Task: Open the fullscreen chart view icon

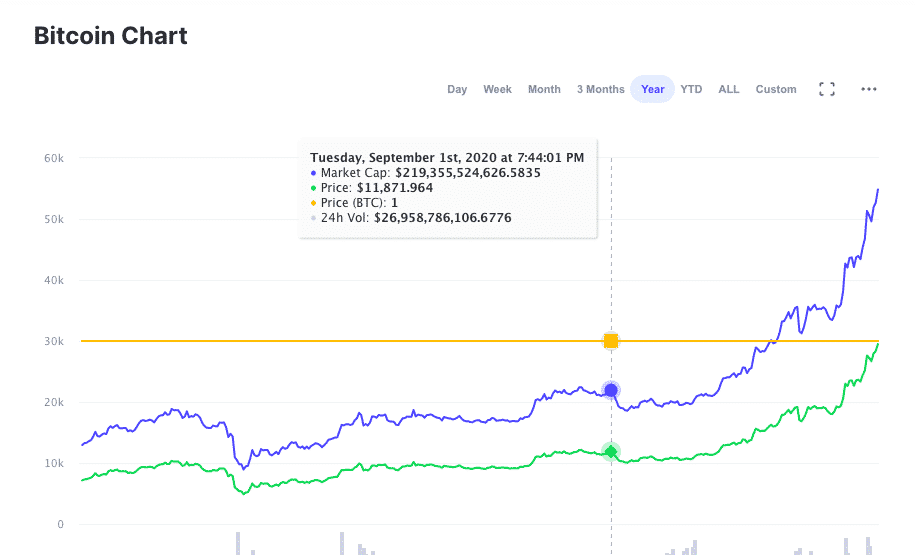Action: pyautogui.click(x=826, y=89)
